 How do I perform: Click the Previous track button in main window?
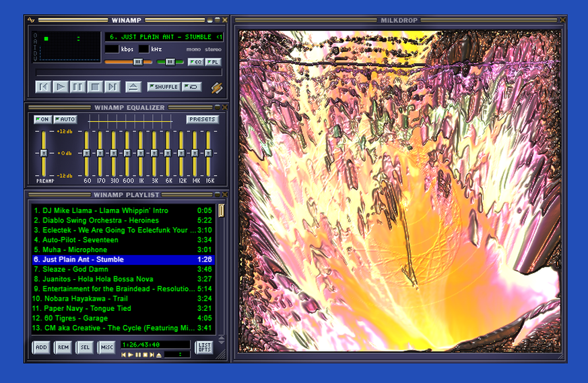(x=44, y=87)
